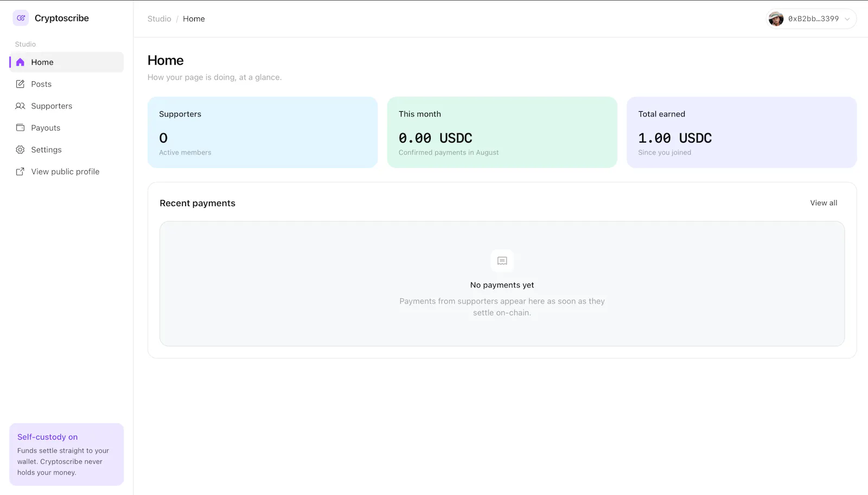868x495 pixels.
Task: Click Confirmed payments in August text
Action: [449, 152]
